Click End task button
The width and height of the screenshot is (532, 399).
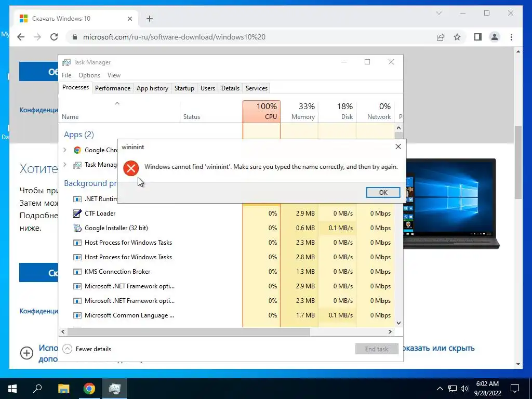[x=377, y=349]
